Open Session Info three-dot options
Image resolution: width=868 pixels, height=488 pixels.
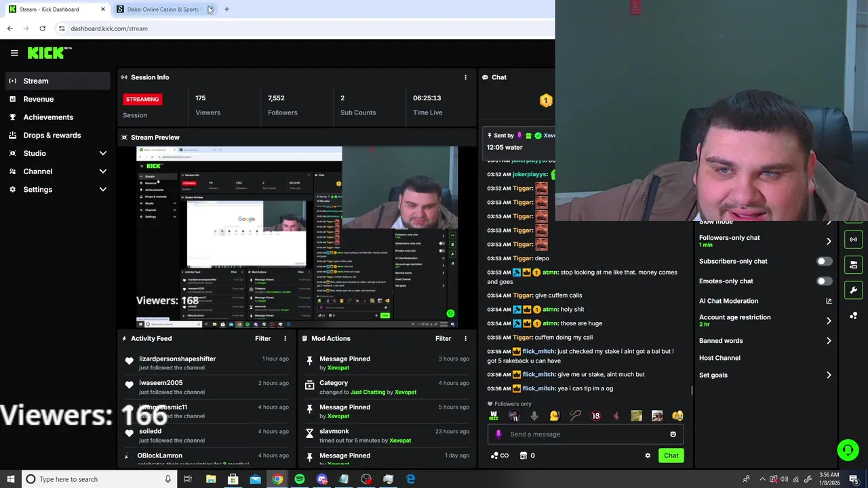coord(465,77)
